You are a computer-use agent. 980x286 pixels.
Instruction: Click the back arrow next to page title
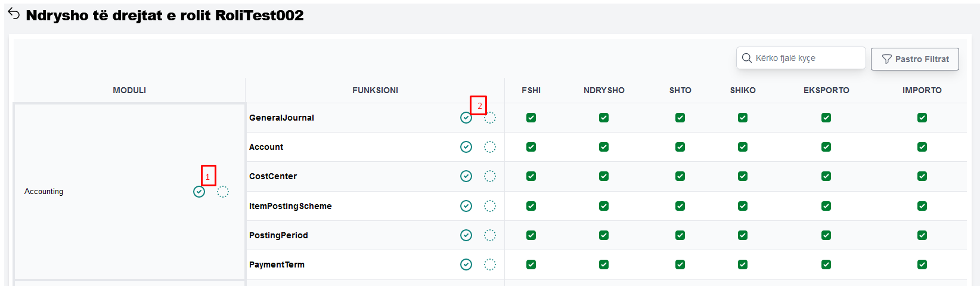tap(14, 14)
